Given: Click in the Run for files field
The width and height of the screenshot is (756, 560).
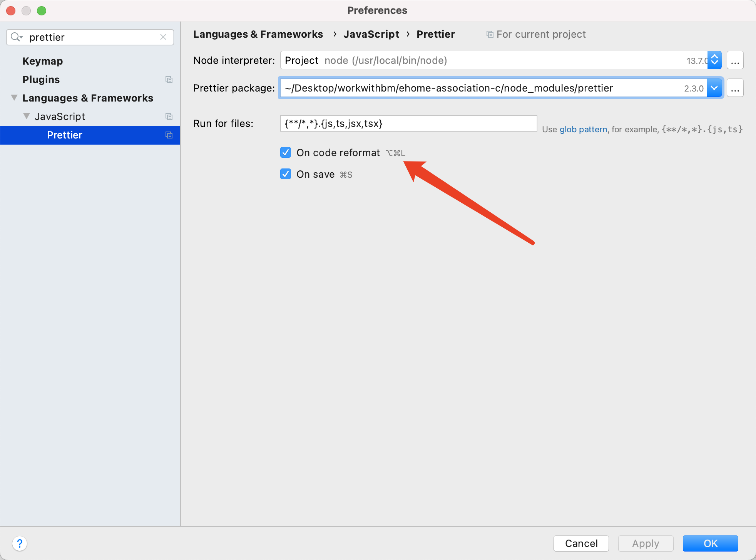Looking at the screenshot, I should tap(408, 123).
